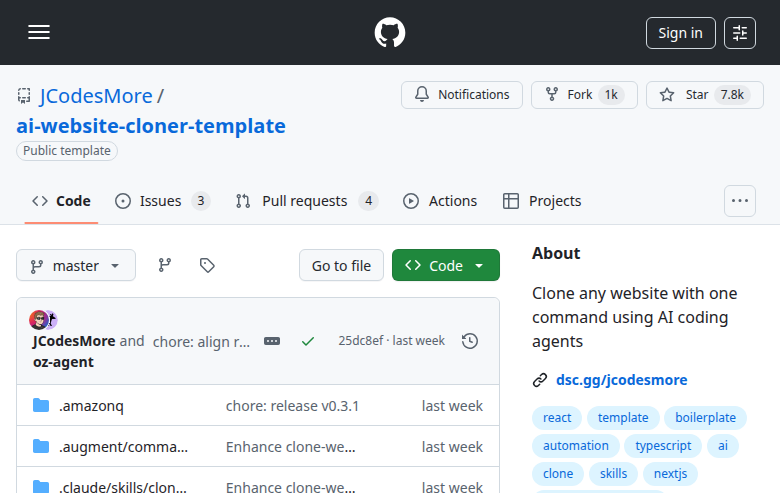The height and width of the screenshot is (493, 780).
Task: Open dsc.gg/jcodesmore website link
Action: coord(621,380)
